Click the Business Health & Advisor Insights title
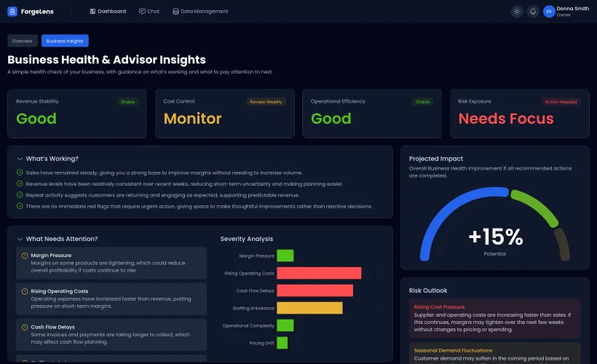 pos(106,60)
